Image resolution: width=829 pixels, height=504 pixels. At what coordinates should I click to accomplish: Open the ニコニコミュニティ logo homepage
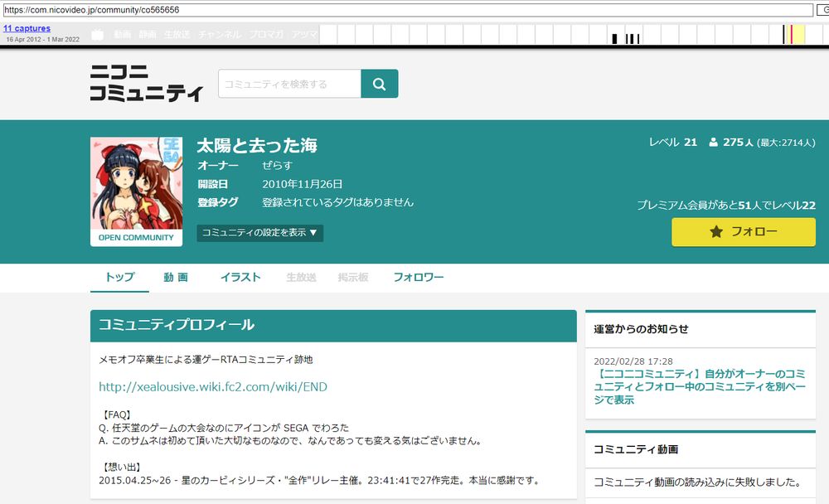point(147,83)
